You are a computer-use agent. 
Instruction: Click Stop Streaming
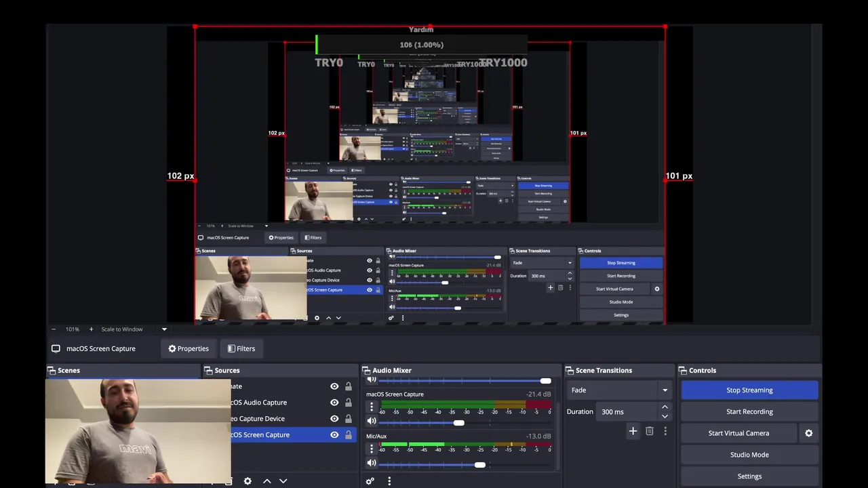click(749, 390)
